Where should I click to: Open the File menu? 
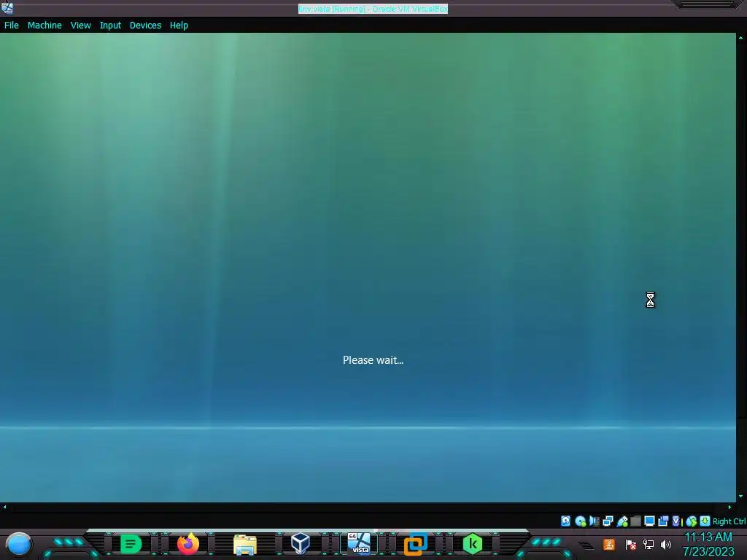point(12,26)
